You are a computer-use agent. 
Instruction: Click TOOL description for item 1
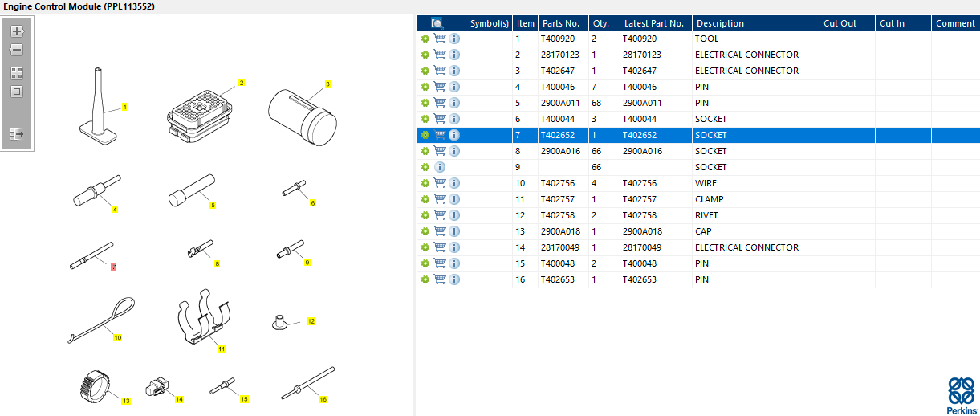[x=707, y=39]
